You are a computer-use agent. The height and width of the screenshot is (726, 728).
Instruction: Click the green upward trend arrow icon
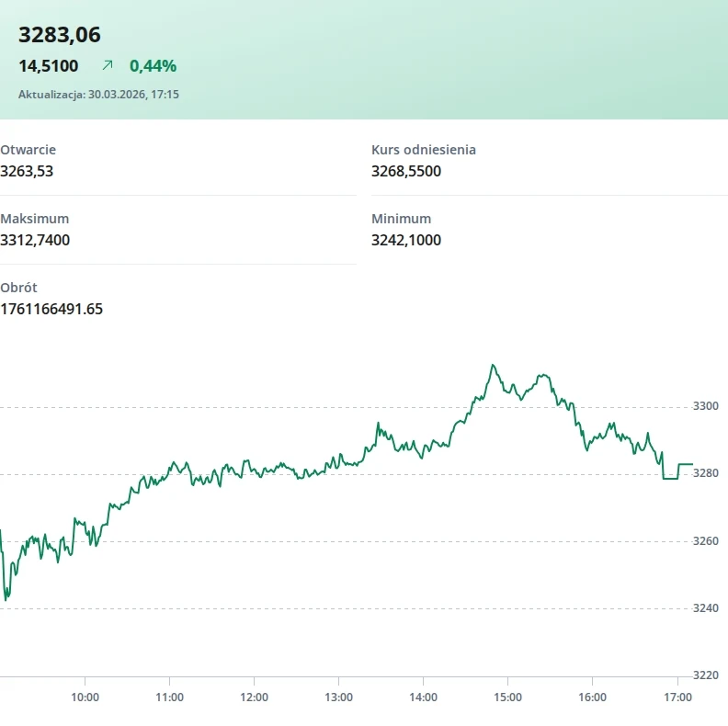pyautogui.click(x=108, y=65)
